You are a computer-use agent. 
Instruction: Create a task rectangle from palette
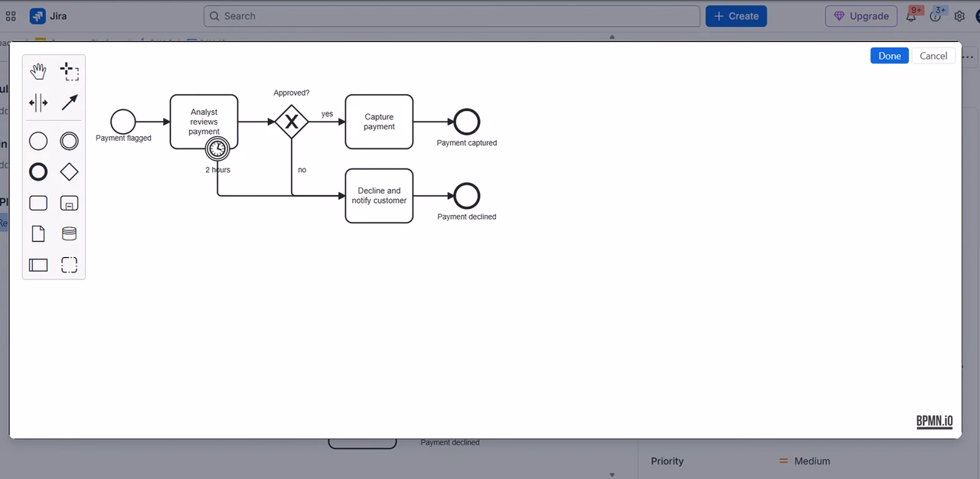pos(38,203)
